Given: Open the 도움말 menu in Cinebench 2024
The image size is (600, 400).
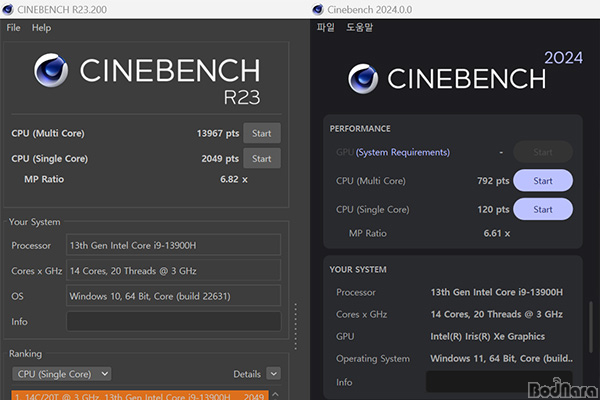Looking at the screenshot, I should [x=359, y=28].
